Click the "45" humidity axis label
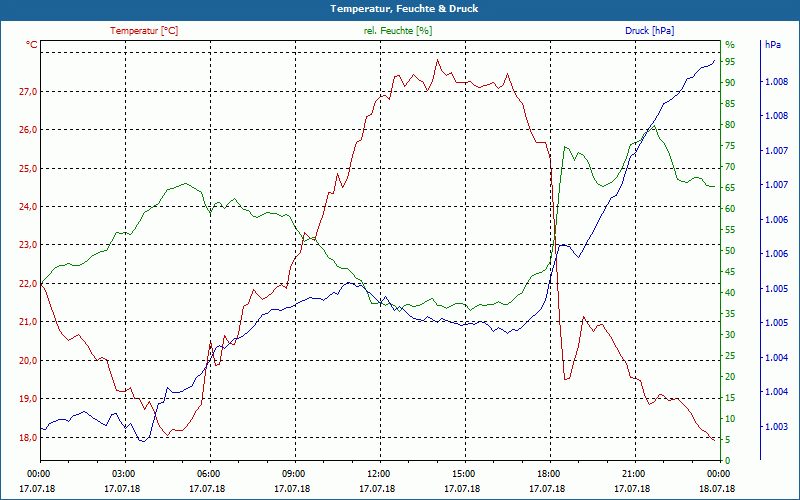The height and width of the screenshot is (500, 800). (x=730, y=272)
